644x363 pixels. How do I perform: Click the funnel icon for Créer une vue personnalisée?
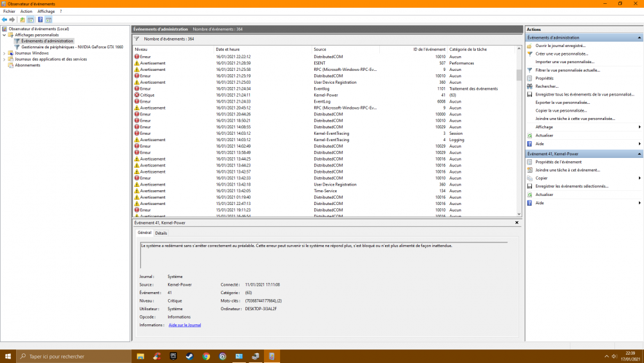[529, 54]
